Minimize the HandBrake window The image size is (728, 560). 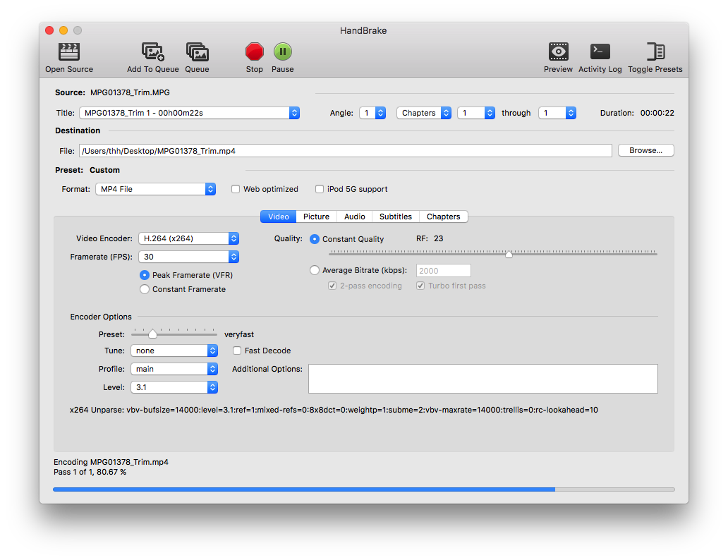[x=63, y=30]
